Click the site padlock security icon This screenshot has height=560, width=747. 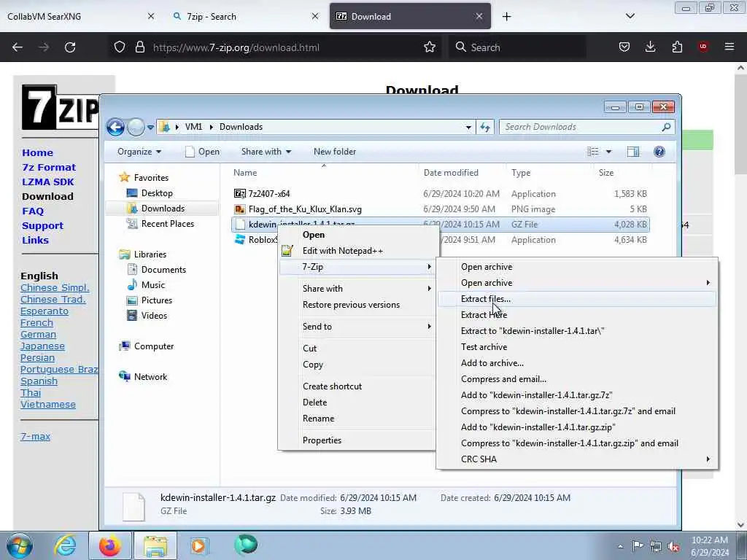pyautogui.click(x=139, y=47)
